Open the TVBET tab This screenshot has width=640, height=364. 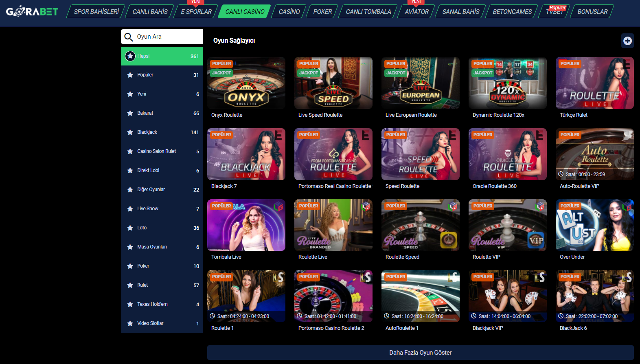554,11
